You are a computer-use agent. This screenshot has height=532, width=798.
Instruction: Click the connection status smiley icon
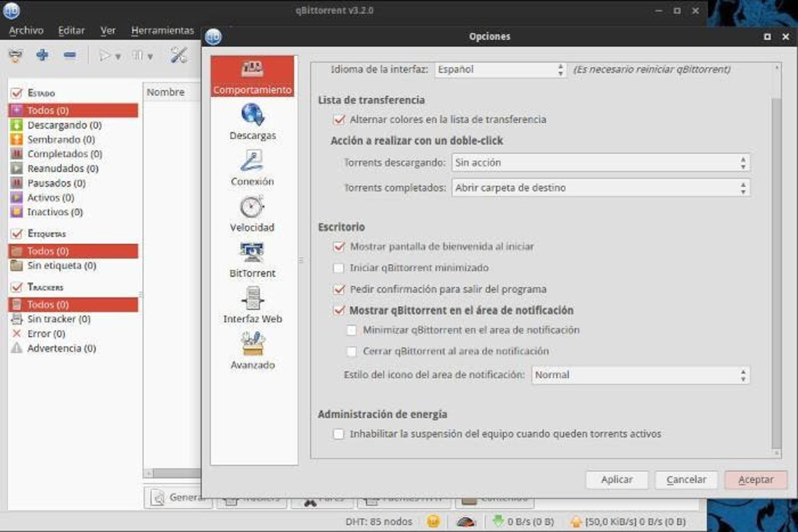pyautogui.click(x=434, y=521)
